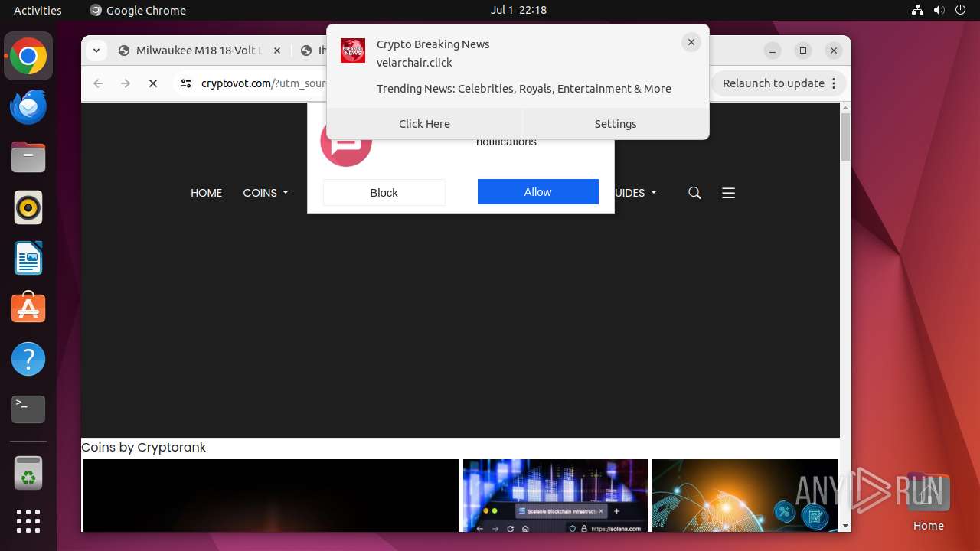Open the clock and calendar menu
980x551 pixels.
coord(518,10)
